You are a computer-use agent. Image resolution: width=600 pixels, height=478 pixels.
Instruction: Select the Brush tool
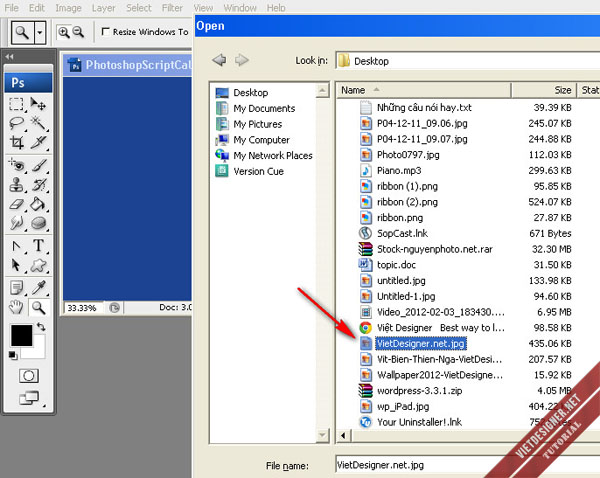[39, 166]
